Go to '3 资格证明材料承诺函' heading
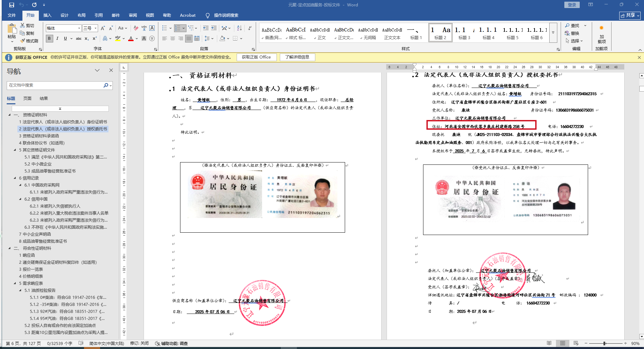This screenshot has height=349, width=644. pos(39,136)
